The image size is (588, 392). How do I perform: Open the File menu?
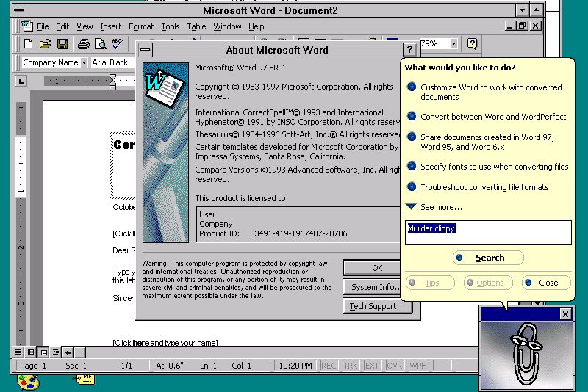click(x=43, y=26)
